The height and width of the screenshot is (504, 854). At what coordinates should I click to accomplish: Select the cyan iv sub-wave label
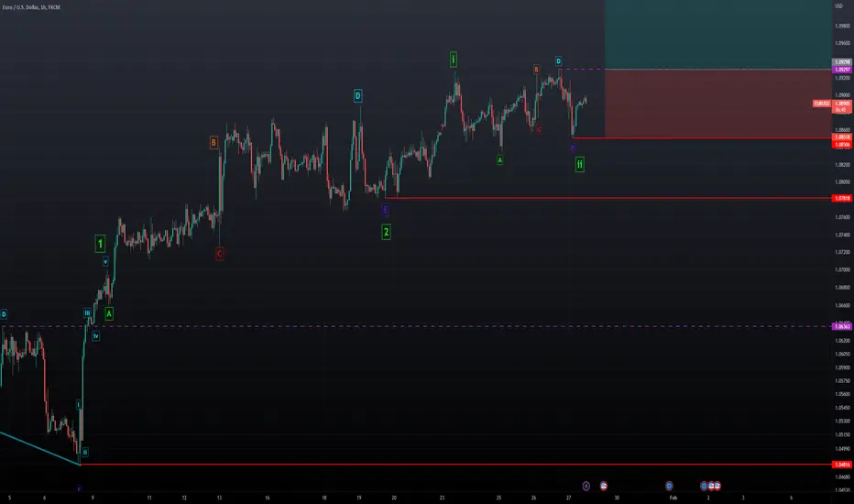96,336
